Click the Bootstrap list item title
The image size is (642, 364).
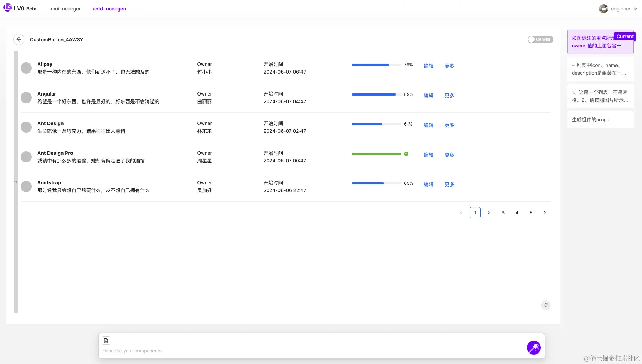(49, 183)
